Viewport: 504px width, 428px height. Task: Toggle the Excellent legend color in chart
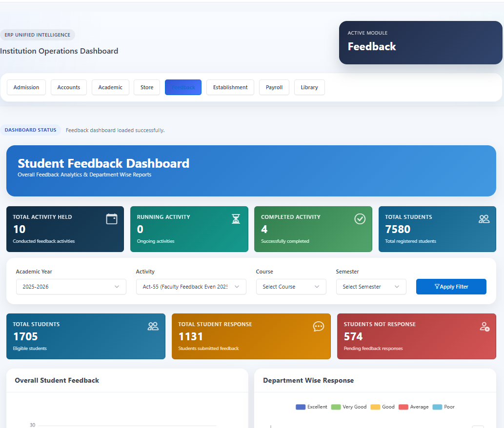[301, 407]
